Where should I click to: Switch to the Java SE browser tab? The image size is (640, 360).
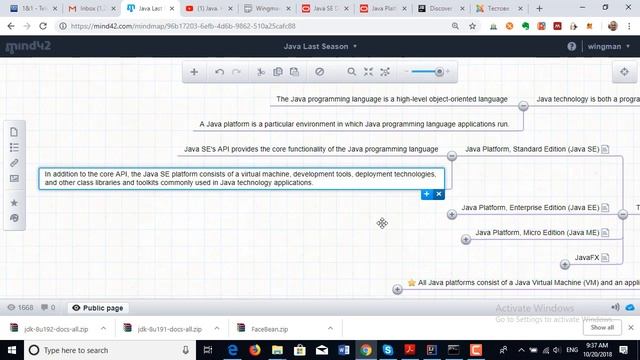tap(325, 8)
